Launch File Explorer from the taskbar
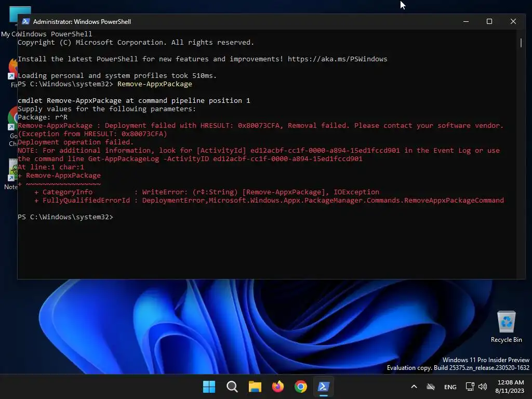The width and height of the screenshot is (532, 399). click(255, 387)
